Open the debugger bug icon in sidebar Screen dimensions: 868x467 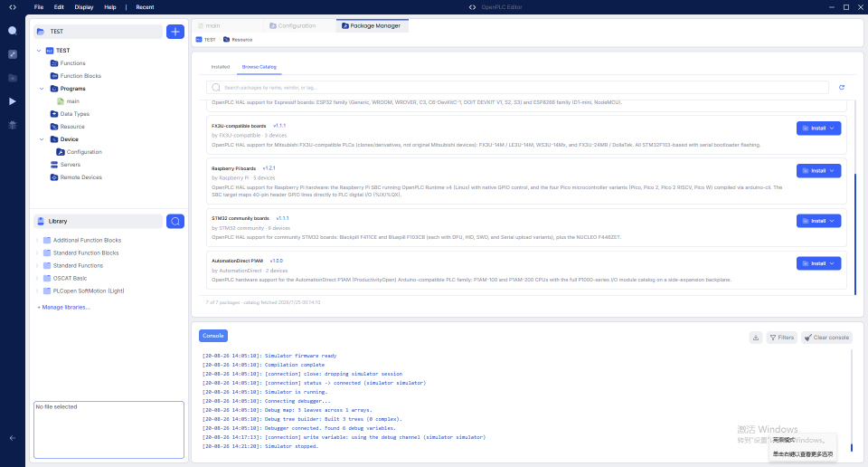[12, 125]
